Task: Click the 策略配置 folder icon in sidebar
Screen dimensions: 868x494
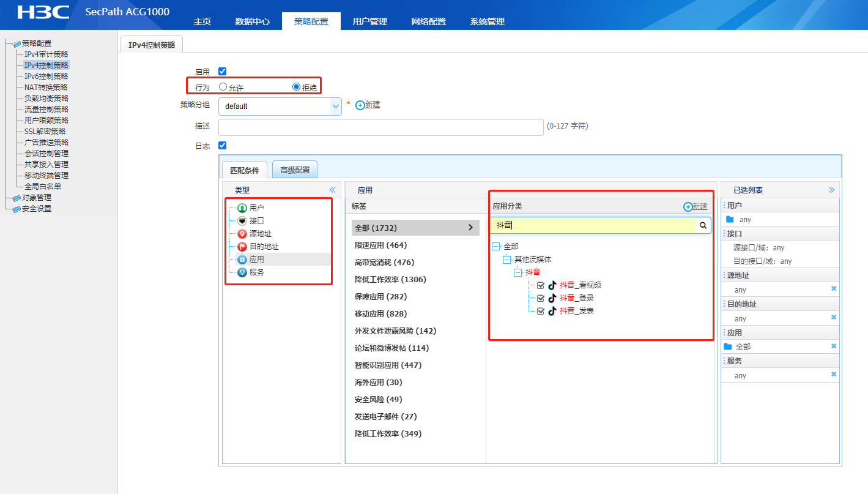Action: (17, 43)
